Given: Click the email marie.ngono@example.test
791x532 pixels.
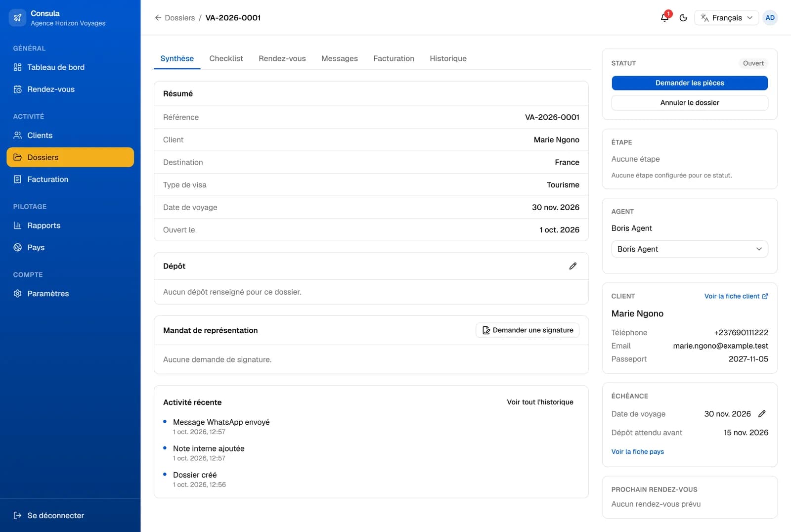Looking at the screenshot, I should click(720, 346).
